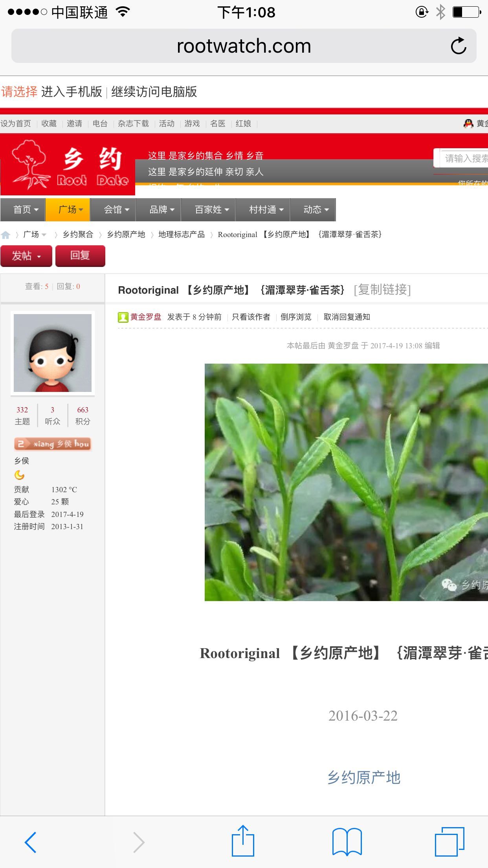
Task: Expand the 发帖 dropdown button
Action: (26, 256)
